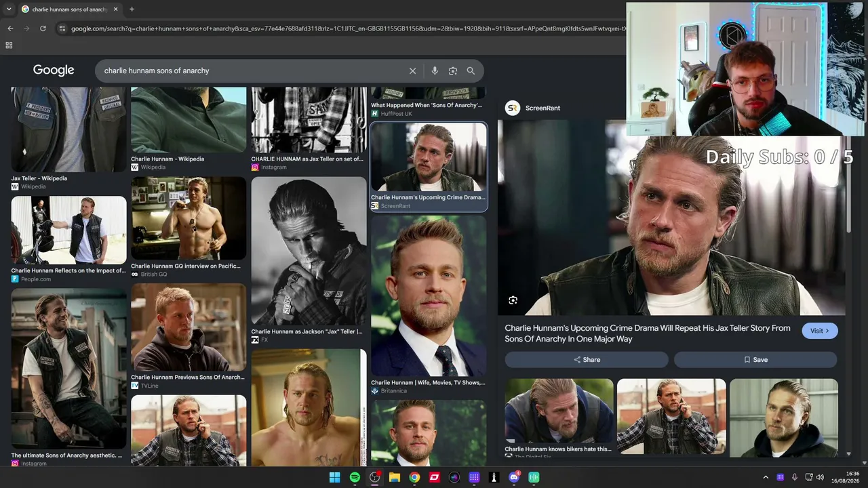Open the tab search dropdown arrow
868x488 pixels.
point(9,9)
